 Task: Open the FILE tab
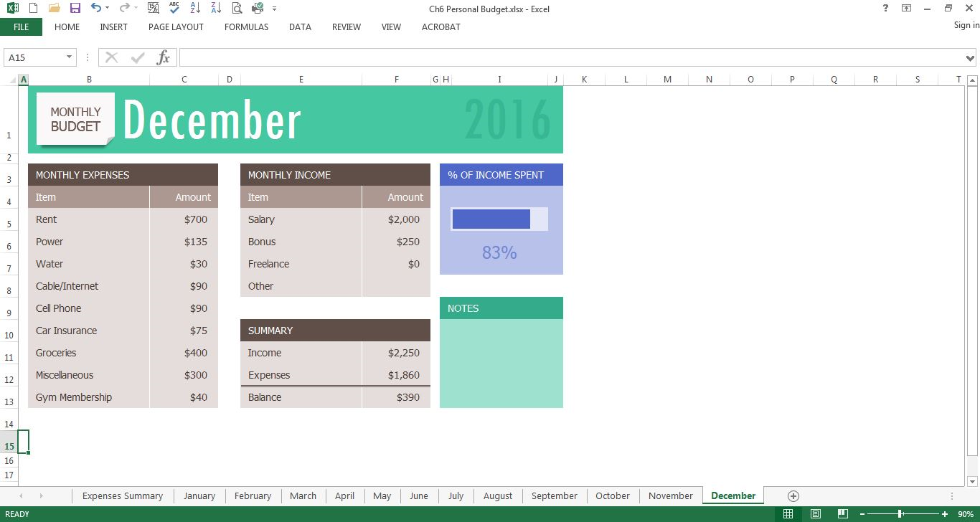pos(21,27)
